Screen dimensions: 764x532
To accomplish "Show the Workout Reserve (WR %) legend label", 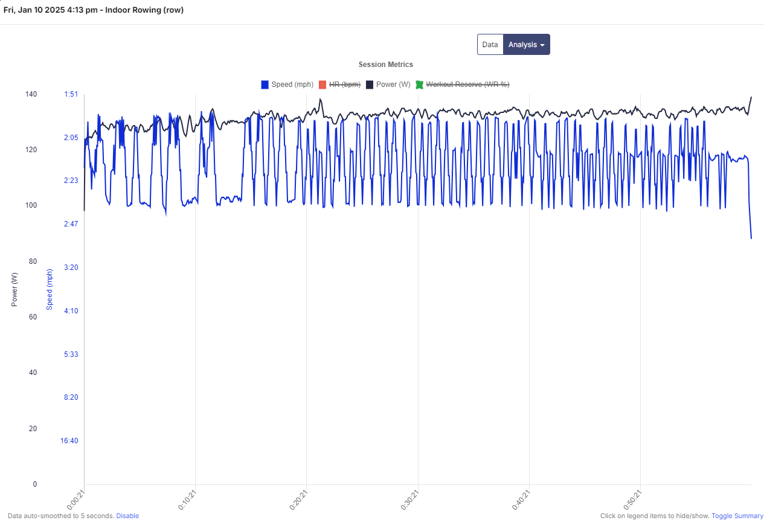I will (468, 85).
